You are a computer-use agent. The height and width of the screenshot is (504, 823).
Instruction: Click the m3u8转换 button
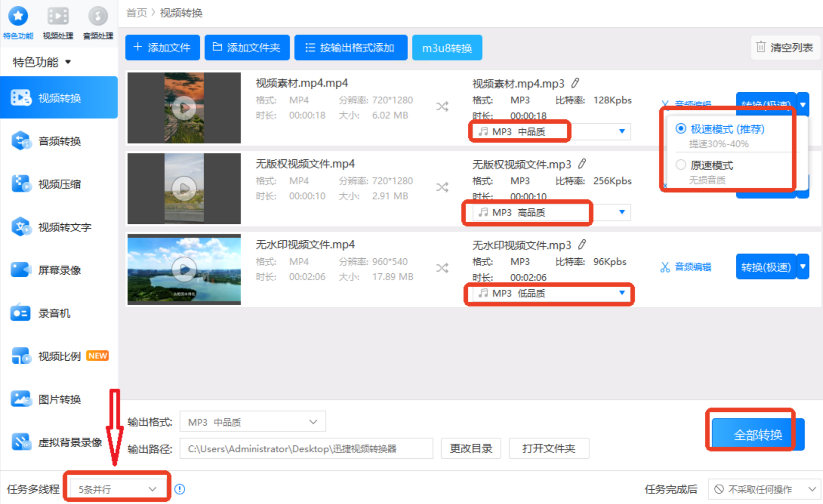coord(447,48)
